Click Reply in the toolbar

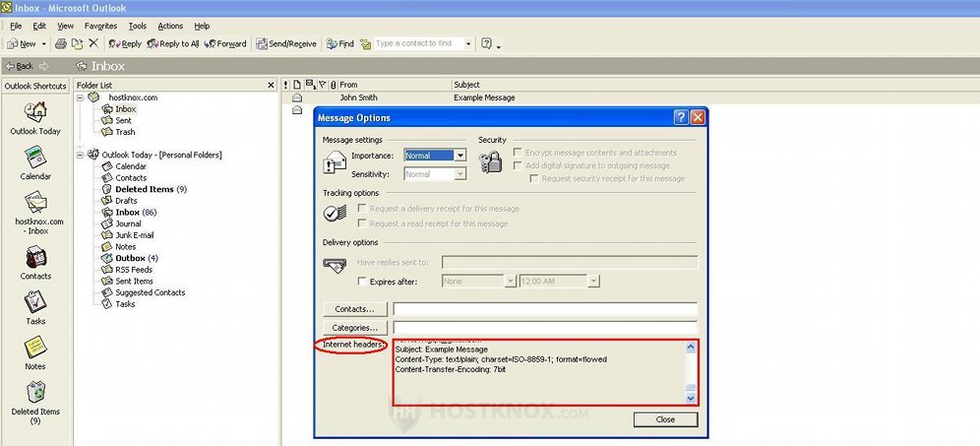125,43
